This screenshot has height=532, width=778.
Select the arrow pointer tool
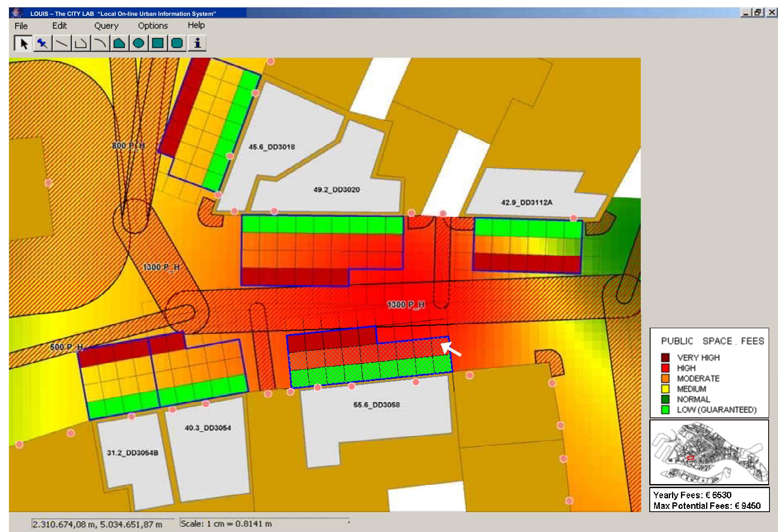click(23, 43)
